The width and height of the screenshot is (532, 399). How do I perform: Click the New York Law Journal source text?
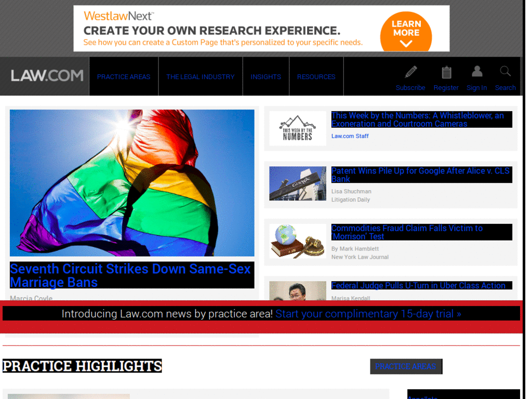point(360,257)
